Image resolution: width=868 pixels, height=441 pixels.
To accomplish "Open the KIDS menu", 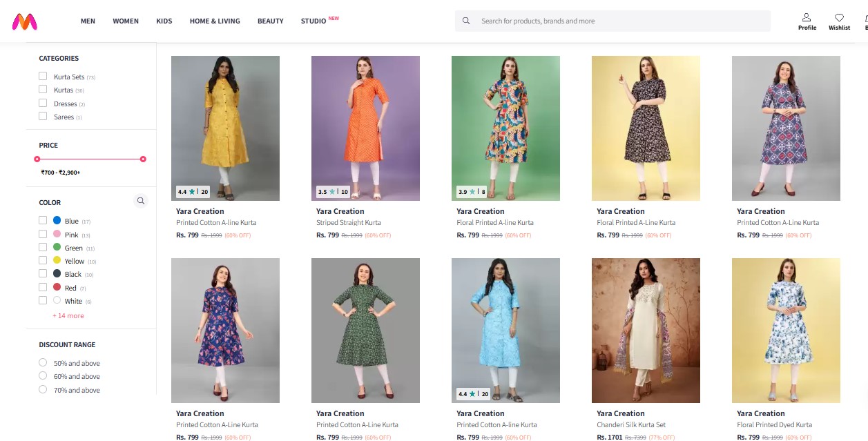I will [x=164, y=21].
